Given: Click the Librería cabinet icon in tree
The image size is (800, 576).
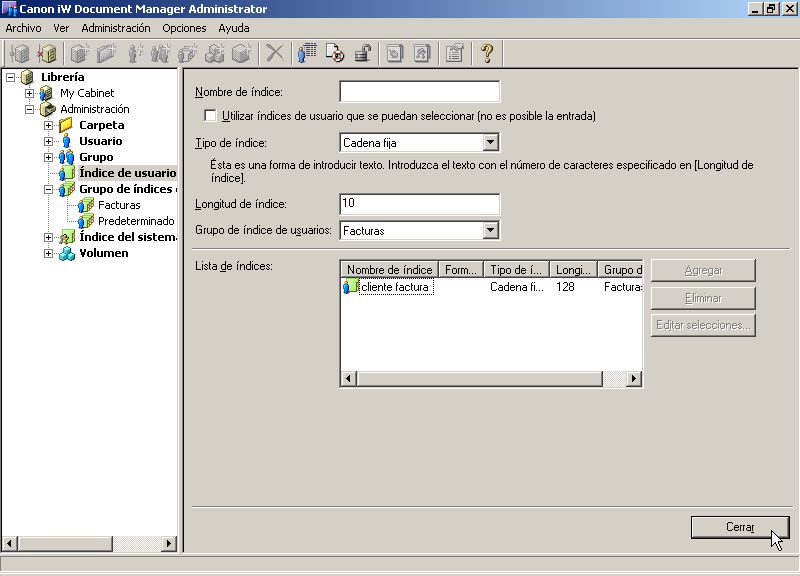Looking at the screenshot, I should (27, 77).
